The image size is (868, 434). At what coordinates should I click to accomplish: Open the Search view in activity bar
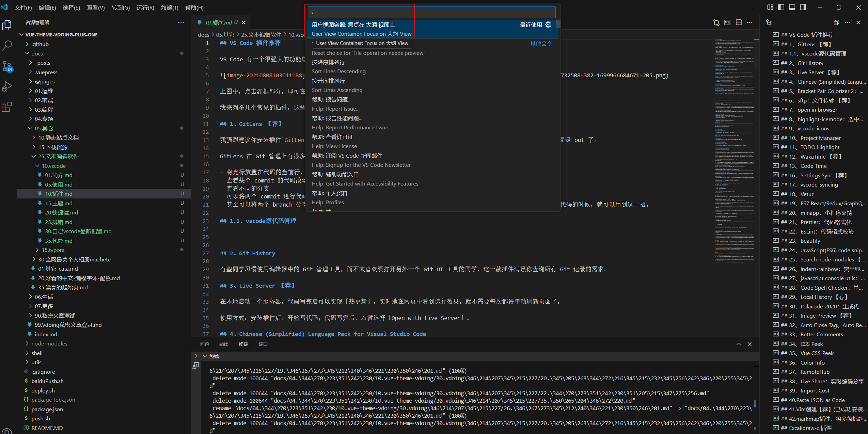pos(7,46)
